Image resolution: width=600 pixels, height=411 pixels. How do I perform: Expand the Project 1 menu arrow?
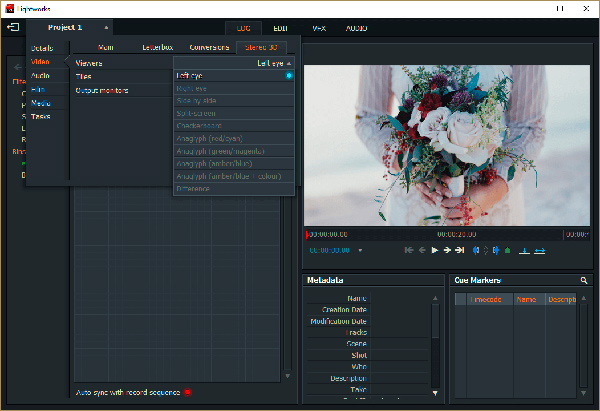click(106, 27)
